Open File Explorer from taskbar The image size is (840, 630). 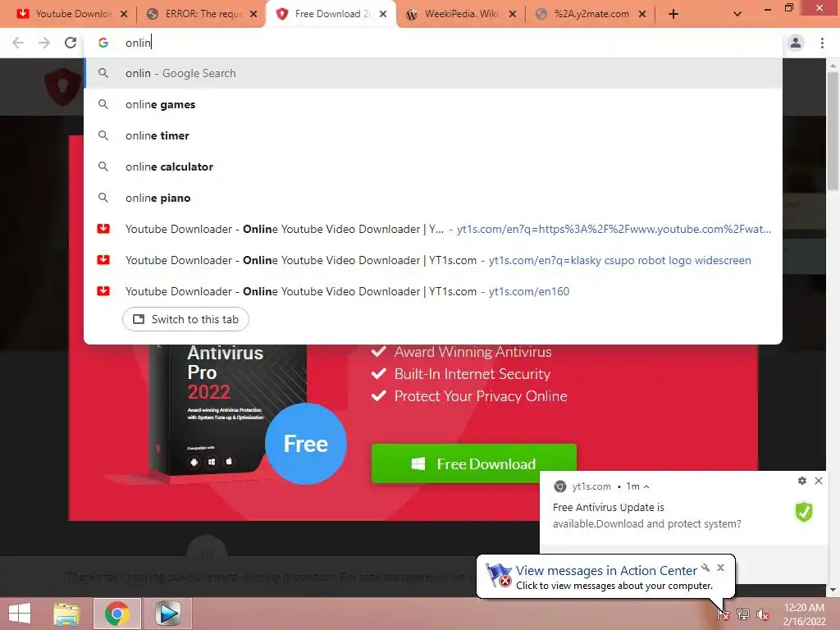point(66,614)
